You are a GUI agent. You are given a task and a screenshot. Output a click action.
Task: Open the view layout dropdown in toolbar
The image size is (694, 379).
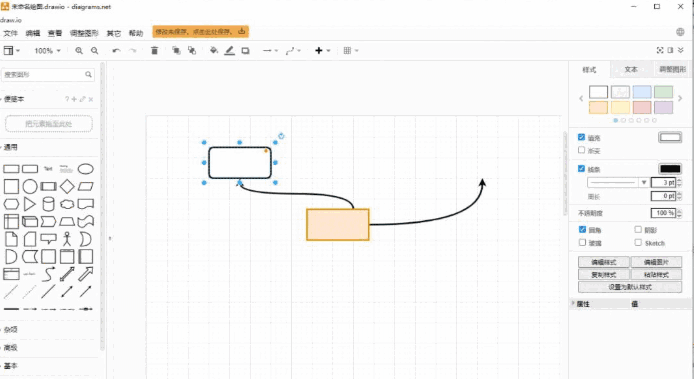[x=12, y=50]
